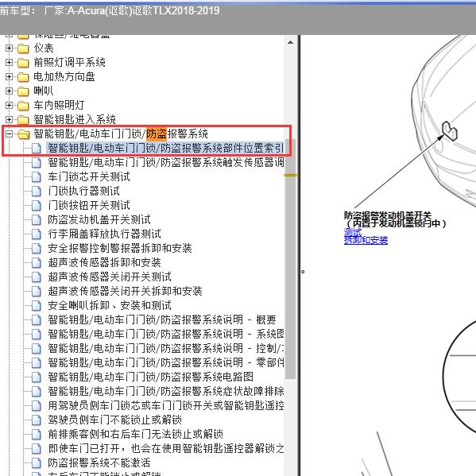The width and height of the screenshot is (476, 476).
Task: Open 门锁按钮开关测试 entry
Action: (x=89, y=205)
